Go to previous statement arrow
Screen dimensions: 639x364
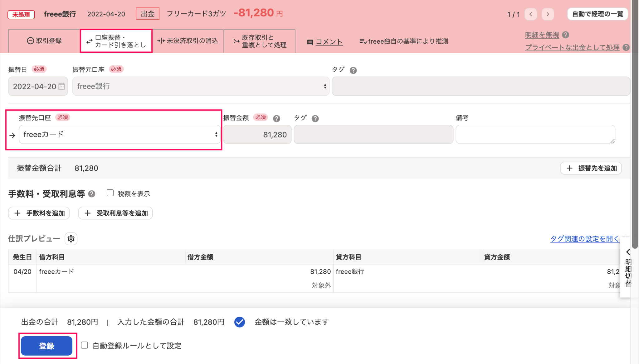[x=530, y=14]
